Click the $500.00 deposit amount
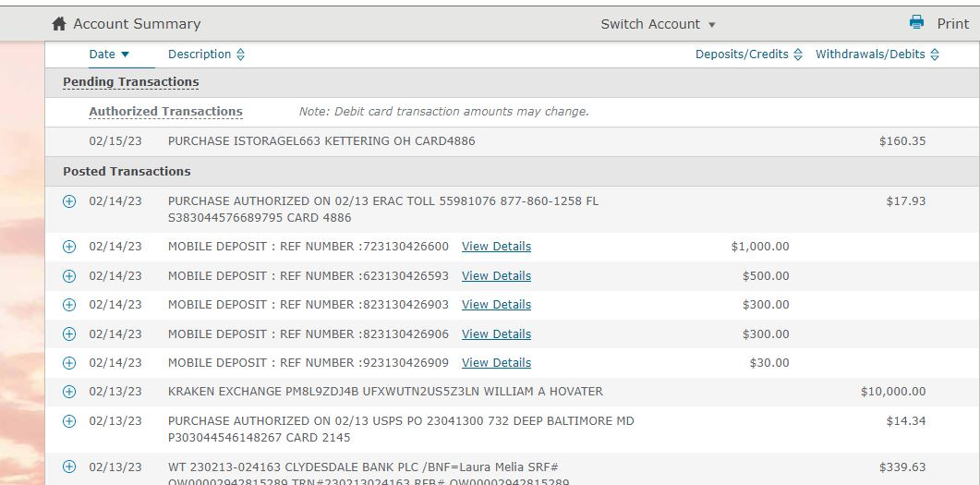980x485 pixels. [766, 275]
